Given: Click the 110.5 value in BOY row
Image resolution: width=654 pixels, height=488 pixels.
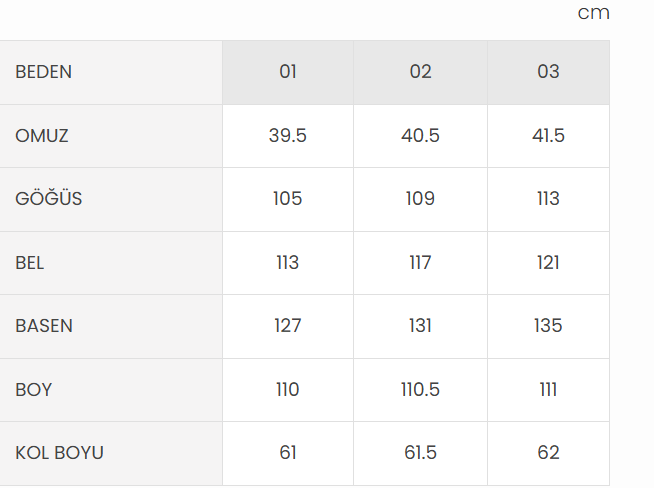Looking at the screenshot, I should coord(420,390).
